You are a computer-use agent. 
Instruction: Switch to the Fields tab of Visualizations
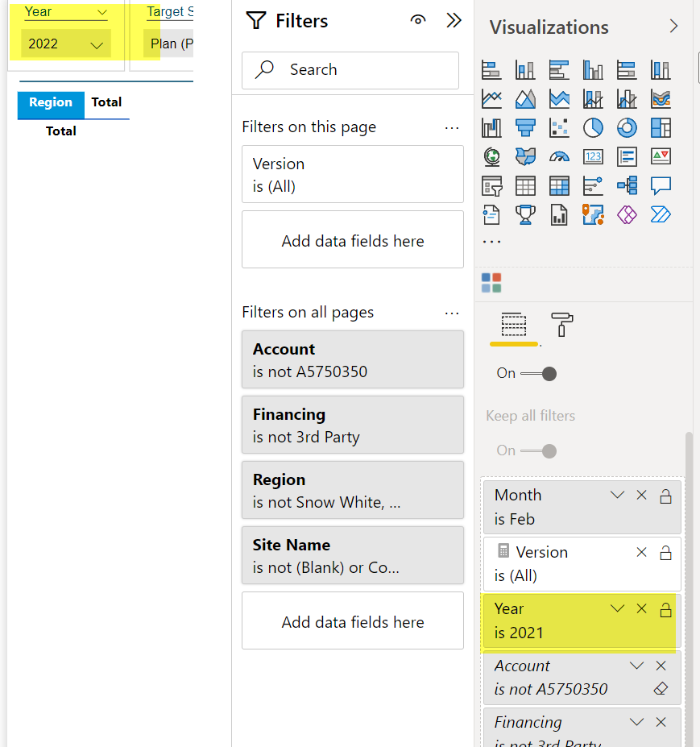[x=514, y=325]
